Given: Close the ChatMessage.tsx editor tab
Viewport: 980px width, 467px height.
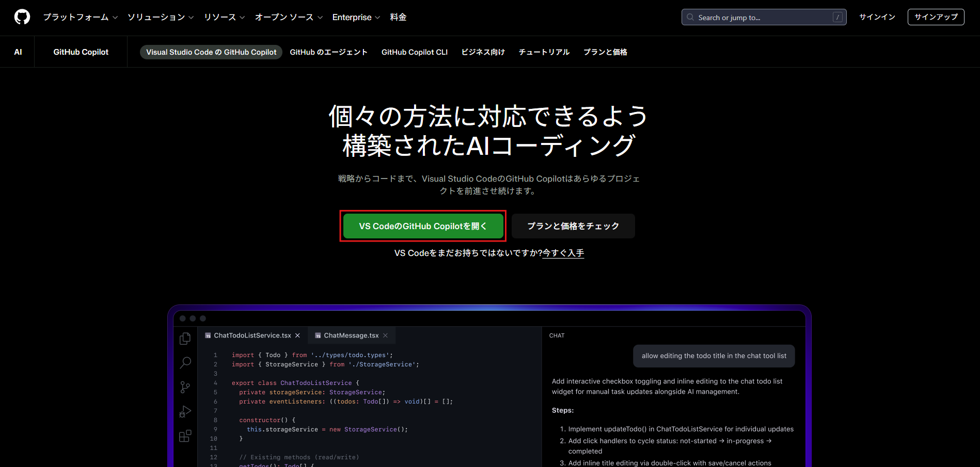Looking at the screenshot, I should pos(385,335).
